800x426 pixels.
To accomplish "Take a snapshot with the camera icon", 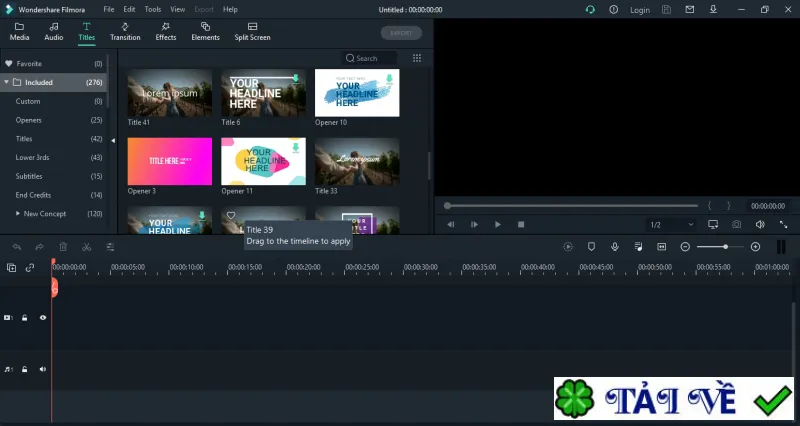I will point(736,224).
